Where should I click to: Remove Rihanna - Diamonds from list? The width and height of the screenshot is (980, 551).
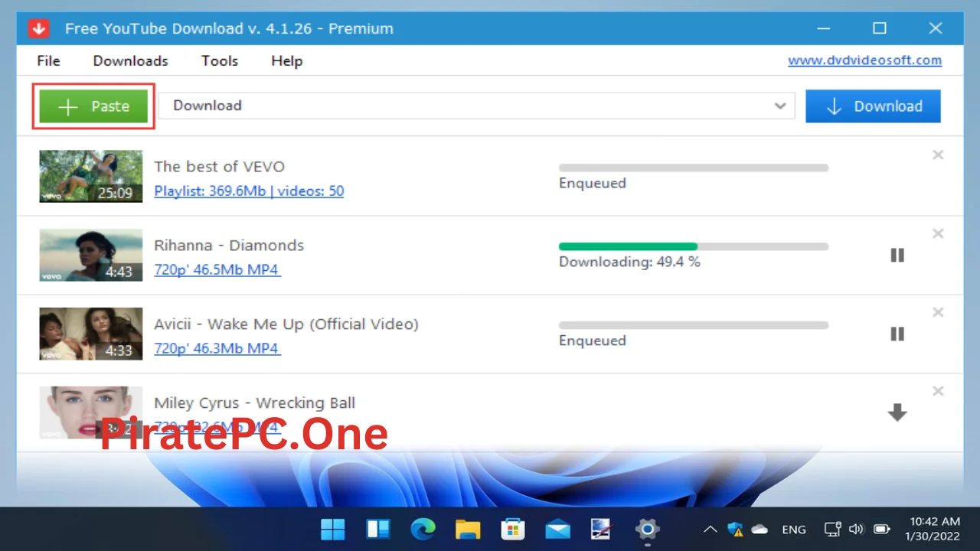pos(938,233)
